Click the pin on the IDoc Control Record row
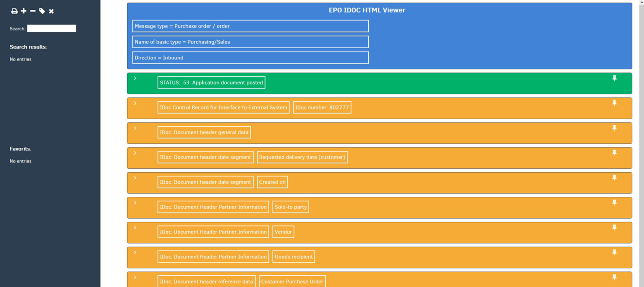This screenshot has width=644, height=287. tap(614, 103)
